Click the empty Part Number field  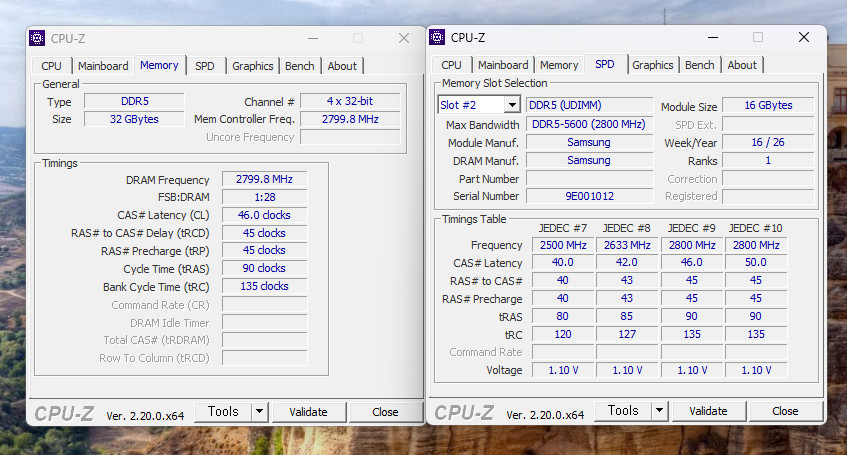589,178
